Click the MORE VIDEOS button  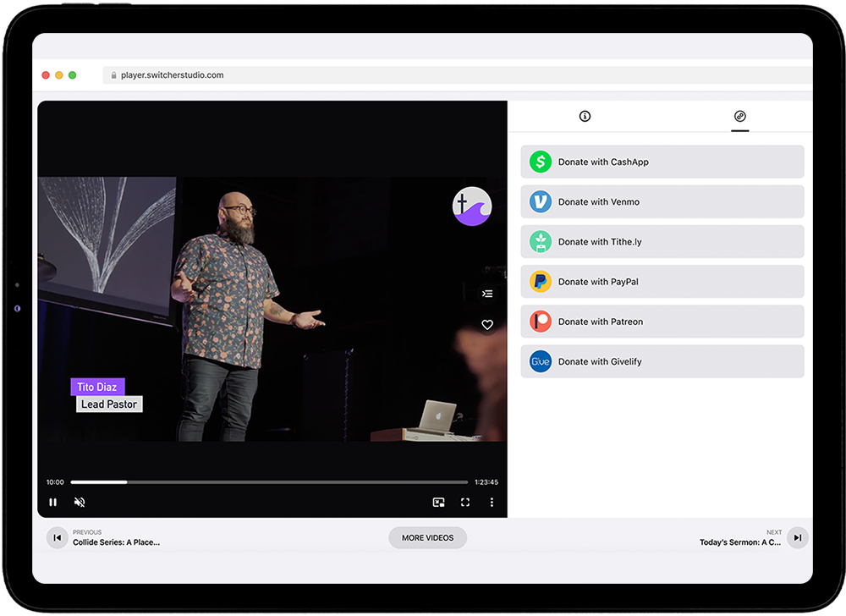pyautogui.click(x=427, y=537)
